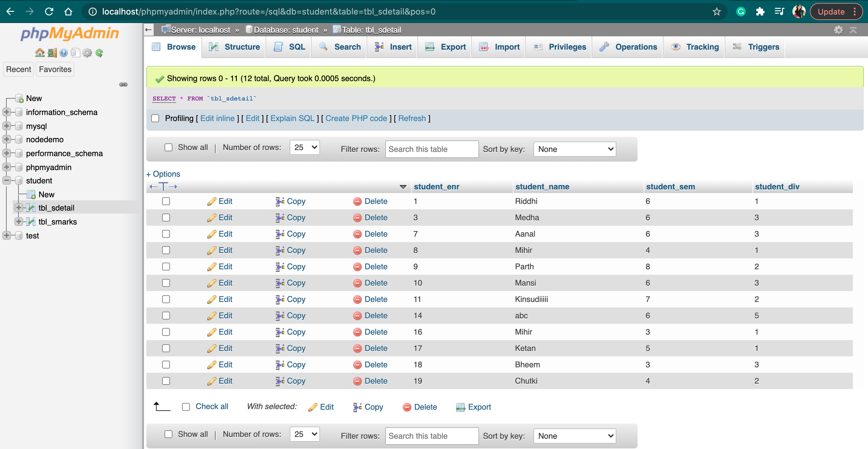Open the Chrome media control icon
Viewport: 868px width, 449px height.
tap(779, 12)
